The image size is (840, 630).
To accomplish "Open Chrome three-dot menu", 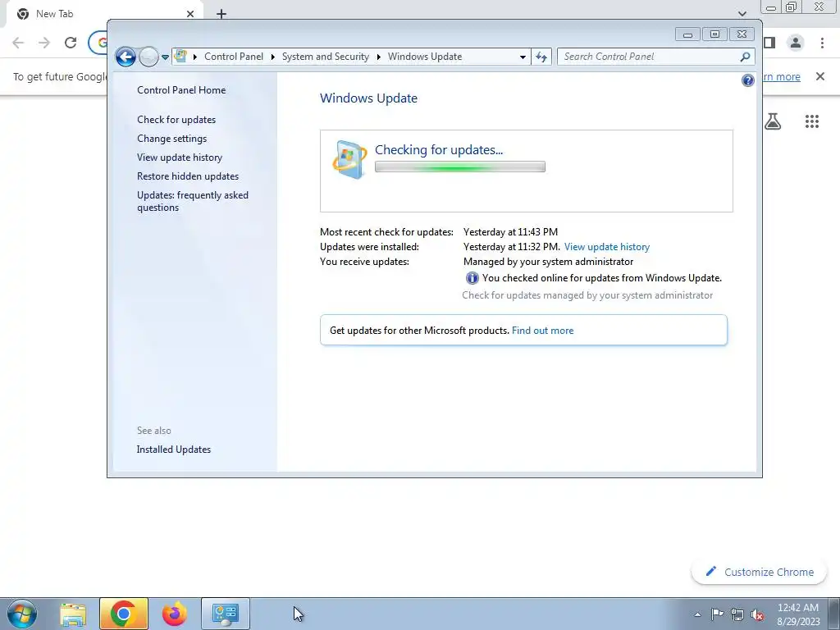I will click(822, 43).
